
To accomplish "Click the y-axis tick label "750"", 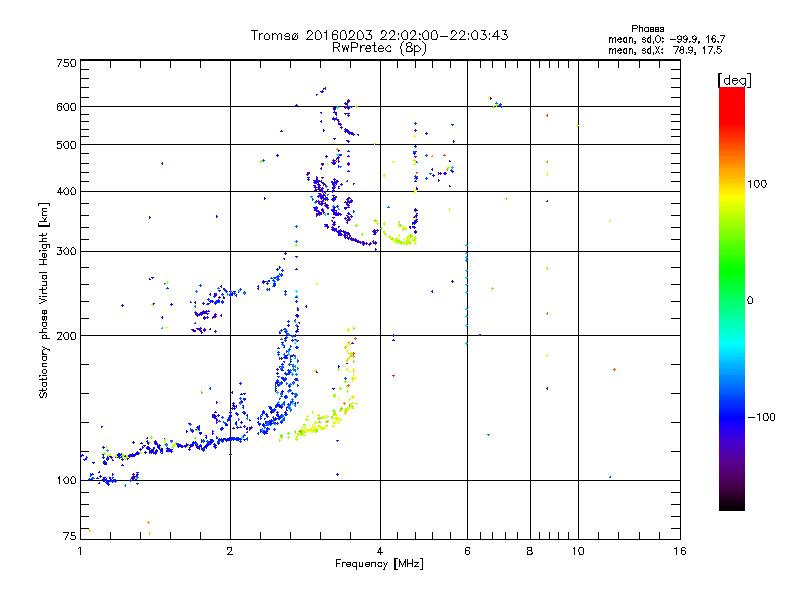I will click(x=66, y=63).
